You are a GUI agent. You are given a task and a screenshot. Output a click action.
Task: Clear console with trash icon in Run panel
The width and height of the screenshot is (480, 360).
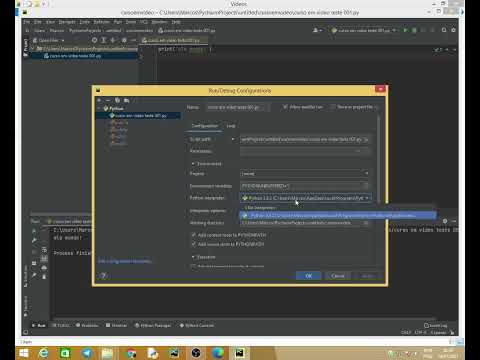point(44,277)
